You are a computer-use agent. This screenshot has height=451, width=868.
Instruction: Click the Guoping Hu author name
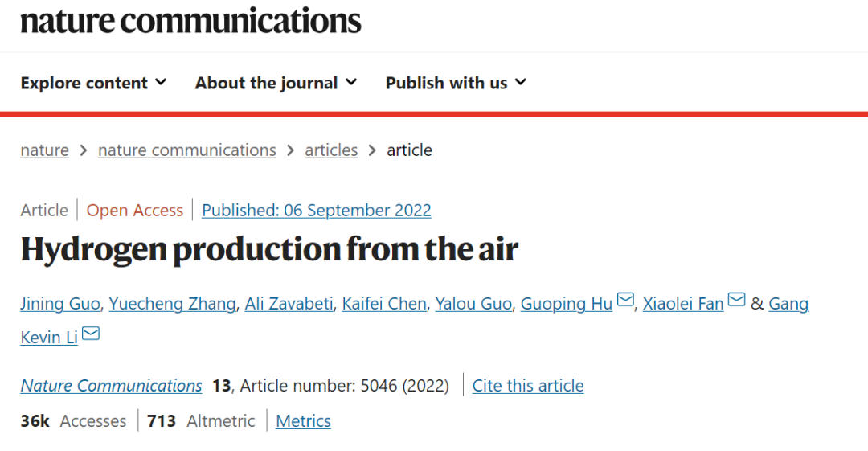pyautogui.click(x=567, y=304)
